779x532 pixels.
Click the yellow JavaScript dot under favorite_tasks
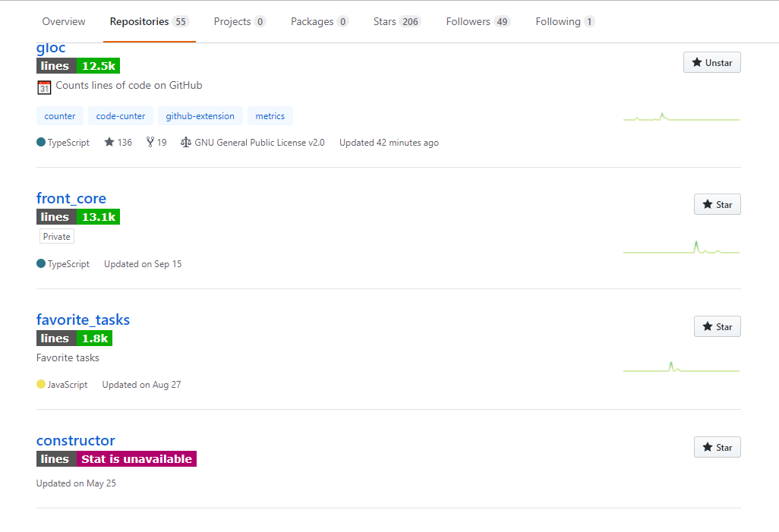coord(40,384)
